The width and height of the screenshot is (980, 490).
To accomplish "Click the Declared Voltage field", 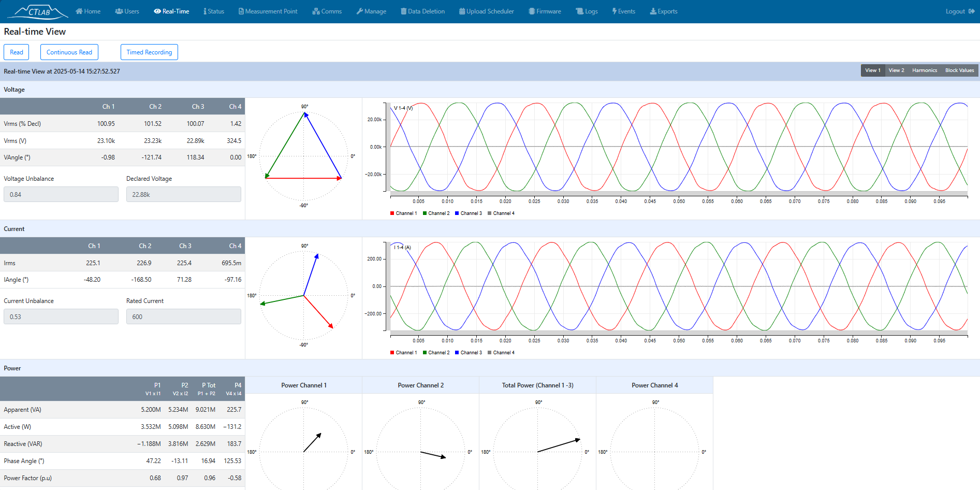I will (x=184, y=194).
